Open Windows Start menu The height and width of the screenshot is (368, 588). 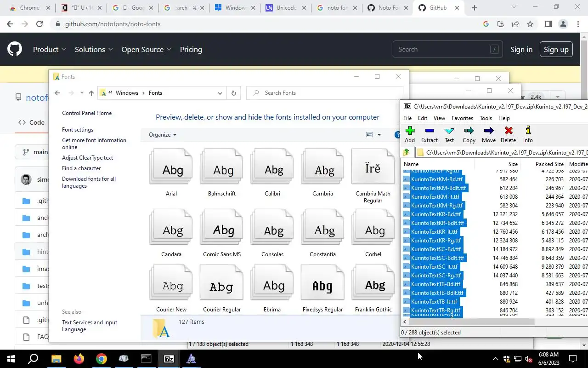point(11,359)
